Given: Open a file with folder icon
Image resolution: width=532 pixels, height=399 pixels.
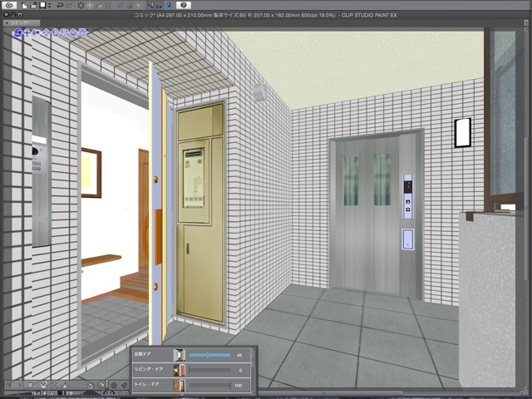Looking at the screenshot, I should pos(33,6).
